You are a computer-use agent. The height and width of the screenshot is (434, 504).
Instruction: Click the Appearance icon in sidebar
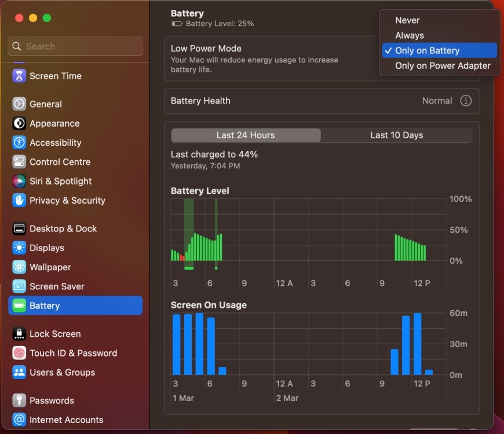tap(19, 123)
